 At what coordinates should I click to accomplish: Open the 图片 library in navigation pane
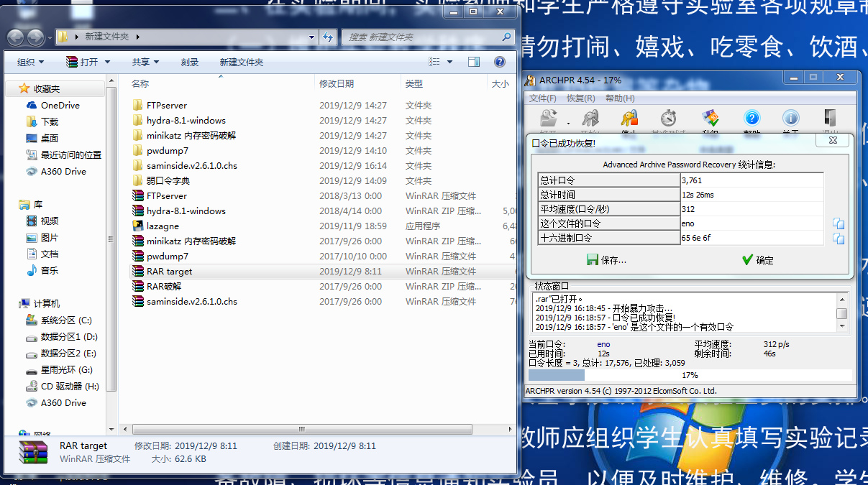pos(50,237)
